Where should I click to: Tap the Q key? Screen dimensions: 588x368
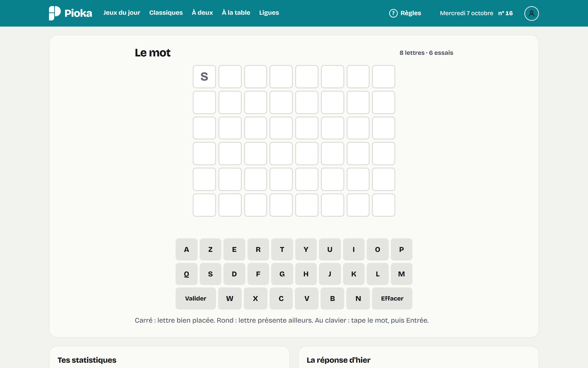click(x=186, y=274)
